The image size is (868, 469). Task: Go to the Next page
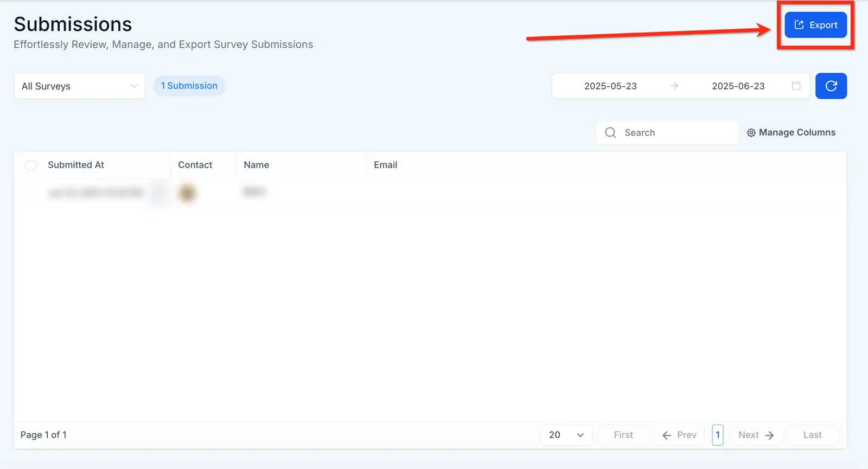756,435
